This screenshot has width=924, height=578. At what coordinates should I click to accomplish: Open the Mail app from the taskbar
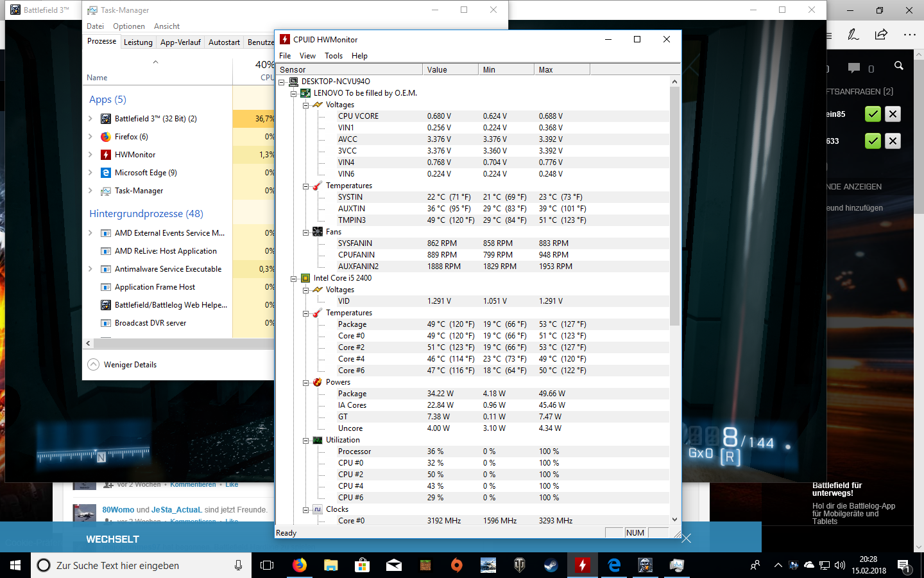394,565
